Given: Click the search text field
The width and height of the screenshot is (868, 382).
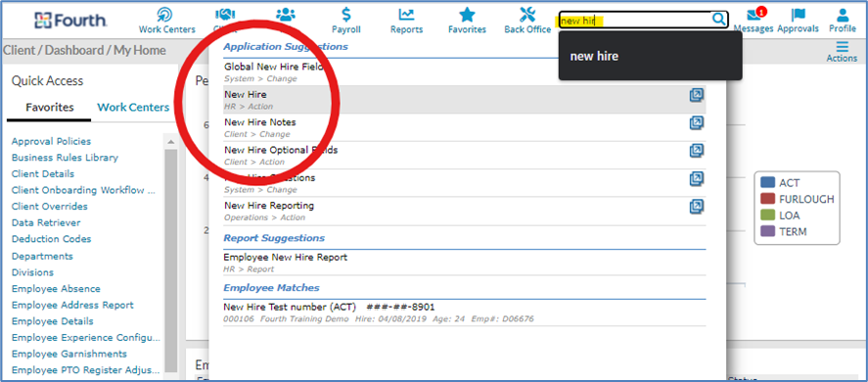Looking at the screenshot, I should 635,21.
